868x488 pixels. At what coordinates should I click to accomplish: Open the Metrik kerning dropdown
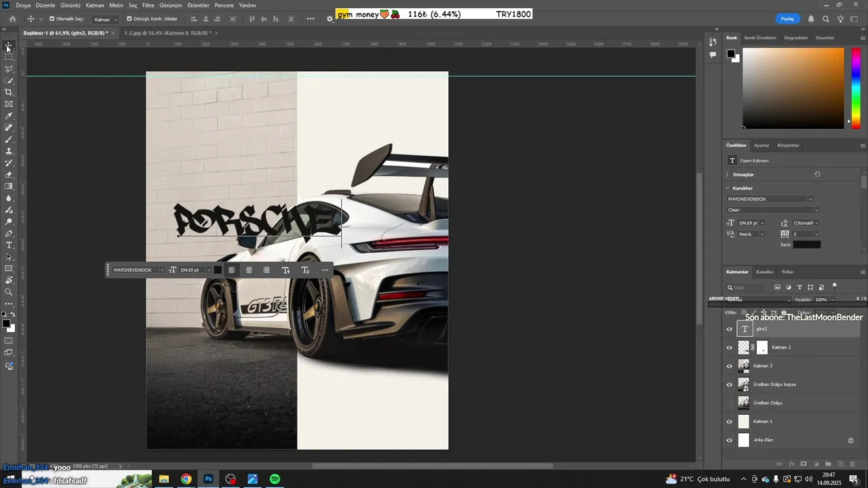[751, 235]
